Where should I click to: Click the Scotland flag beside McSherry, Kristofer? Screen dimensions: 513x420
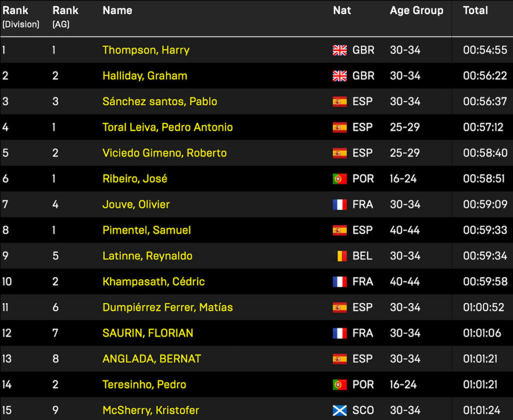tap(340, 410)
